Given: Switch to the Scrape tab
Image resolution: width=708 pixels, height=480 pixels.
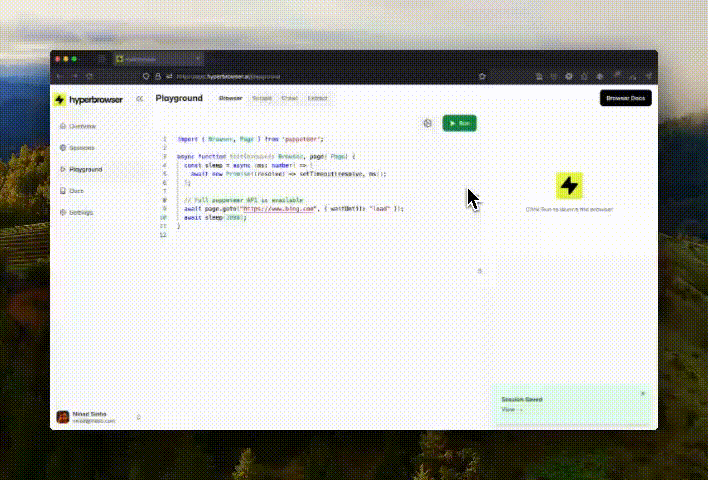Looking at the screenshot, I should tap(262, 98).
